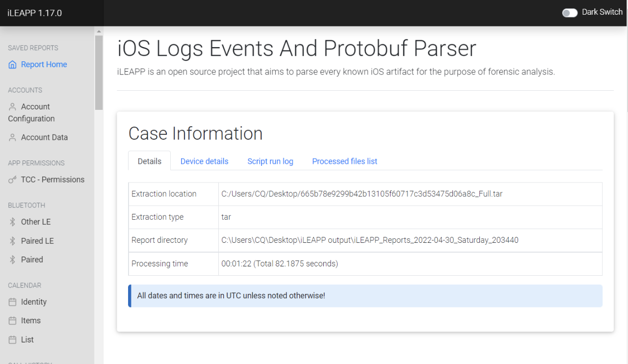Click the Extraction type label cell
Screen dimensions: 628x364
[x=174, y=217]
